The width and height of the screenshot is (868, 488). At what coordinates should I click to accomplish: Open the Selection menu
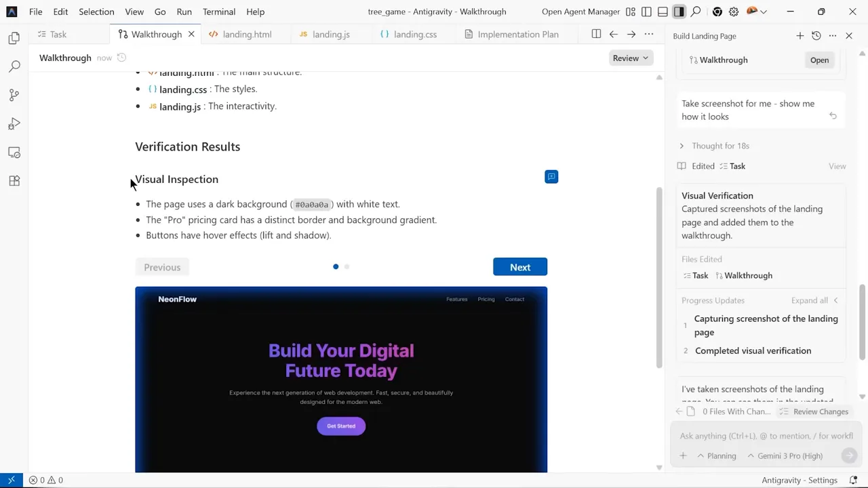click(x=96, y=12)
